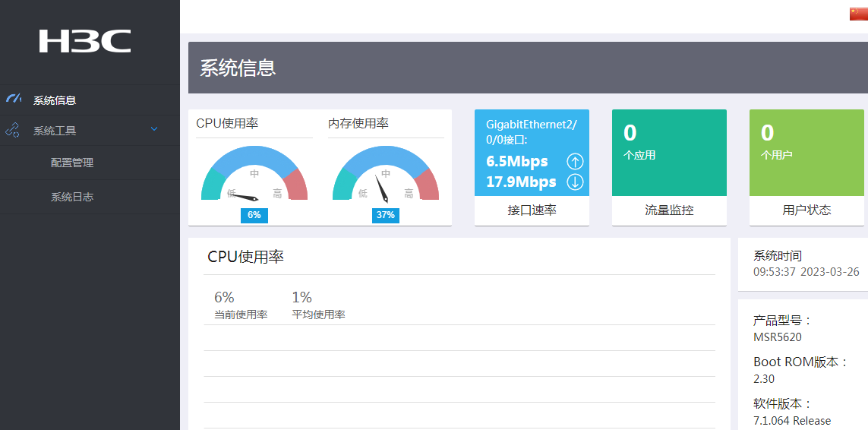868x430 pixels.
Task: Open the 系统信息 menu item
Action: [x=55, y=100]
